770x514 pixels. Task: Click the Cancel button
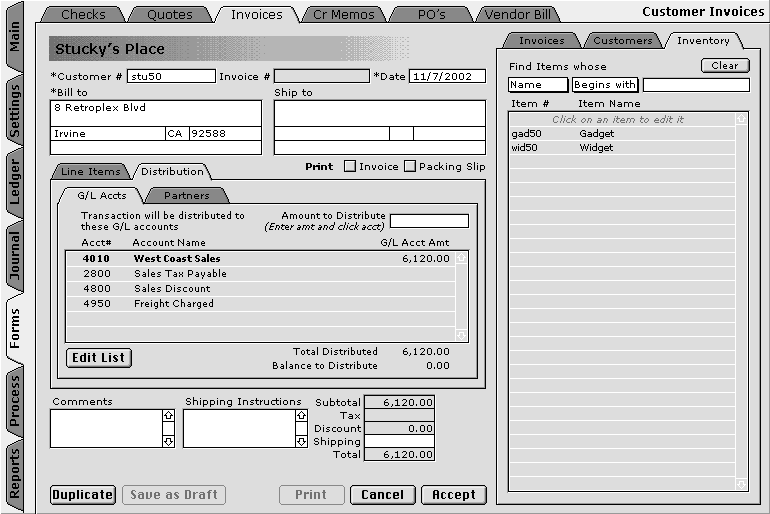[x=383, y=495]
